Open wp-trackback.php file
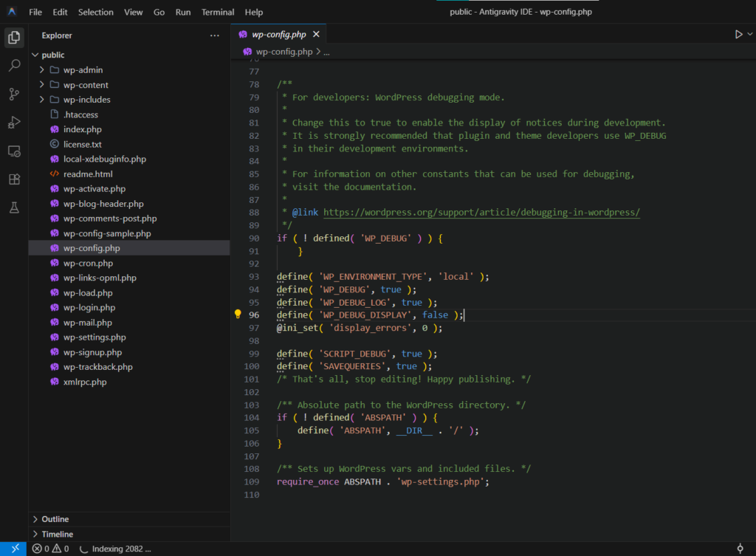 pyautogui.click(x=129, y=367)
